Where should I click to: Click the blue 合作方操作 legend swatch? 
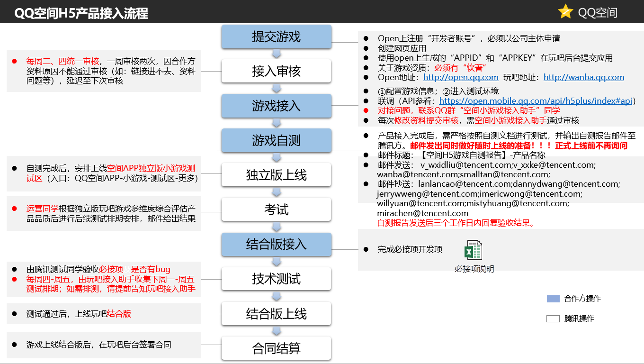tap(552, 298)
